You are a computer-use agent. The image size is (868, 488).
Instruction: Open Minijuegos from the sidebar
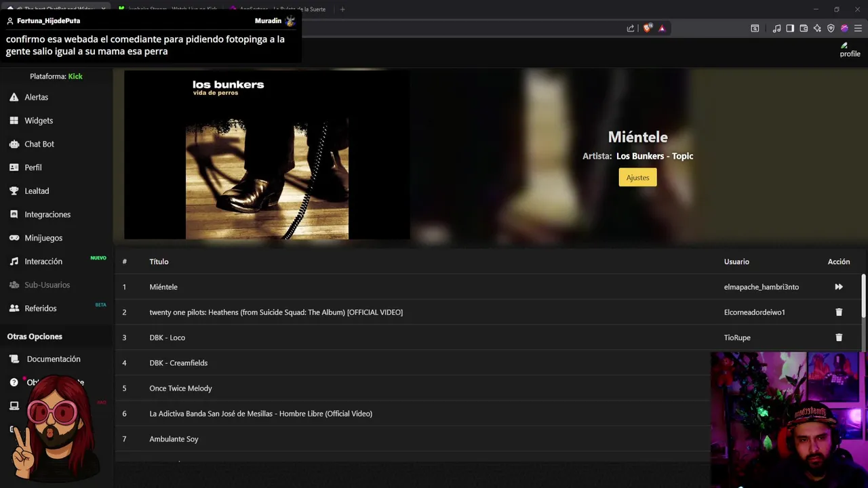coord(43,238)
